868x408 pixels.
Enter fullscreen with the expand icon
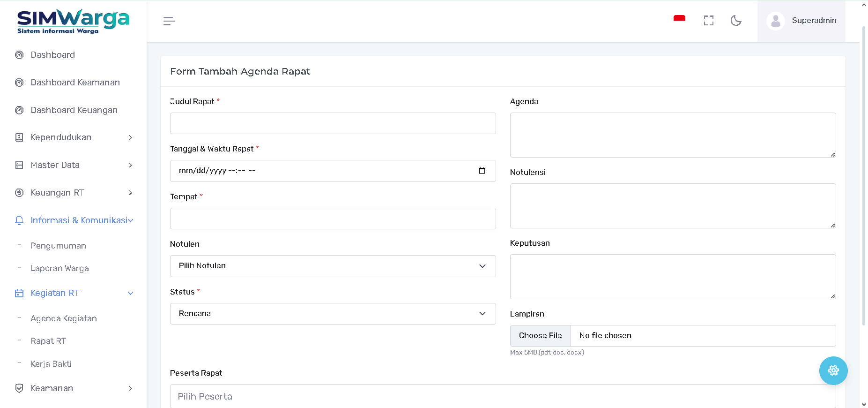(x=708, y=21)
